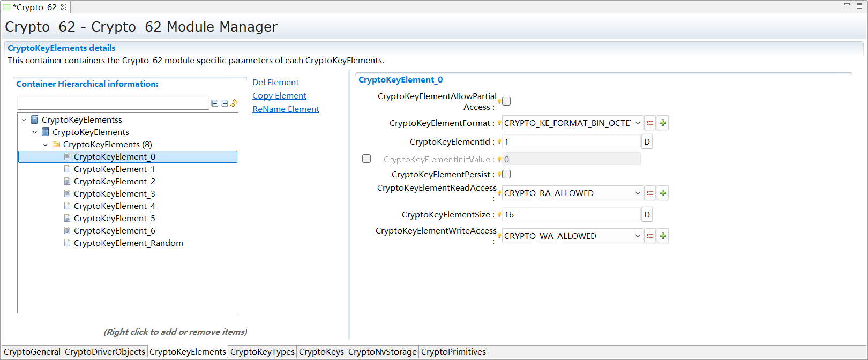Click green plus beside CryptoKeyElementFormat

pyautogui.click(x=663, y=123)
